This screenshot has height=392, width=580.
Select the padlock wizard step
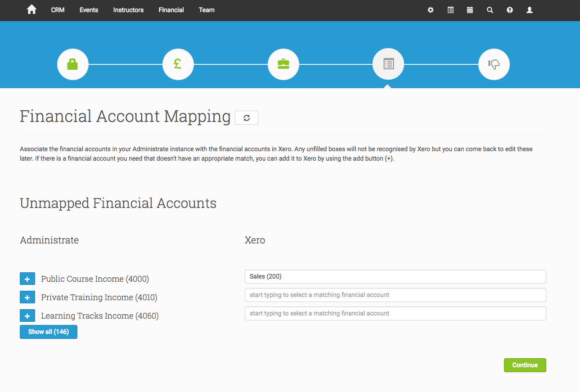click(72, 64)
